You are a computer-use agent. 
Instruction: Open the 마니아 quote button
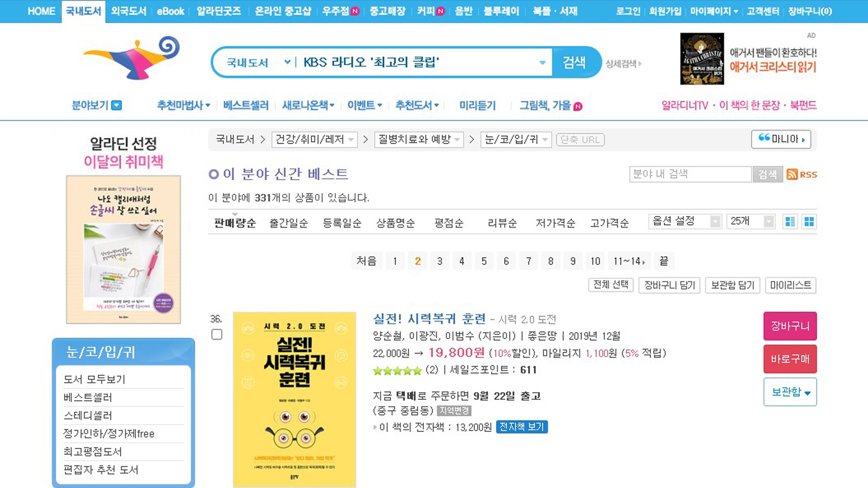pos(781,139)
